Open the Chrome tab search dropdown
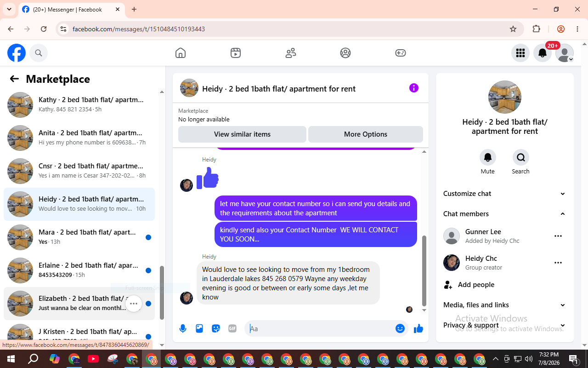Viewport: 588px width, 368px height. tap(9, 9)
